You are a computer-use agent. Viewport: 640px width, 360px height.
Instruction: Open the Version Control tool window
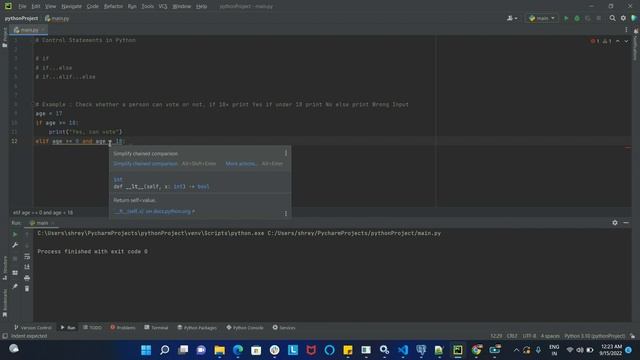click(33, 328)
